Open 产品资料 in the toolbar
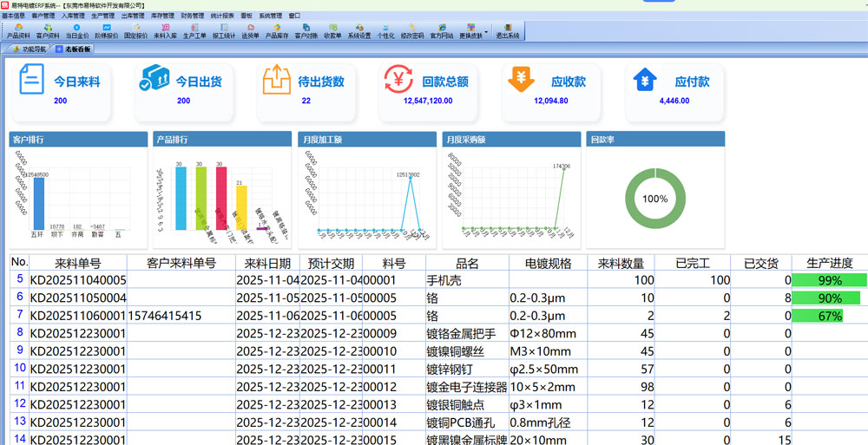The width and height of the screenshot is (868, 445). click(x=18, y=31)
